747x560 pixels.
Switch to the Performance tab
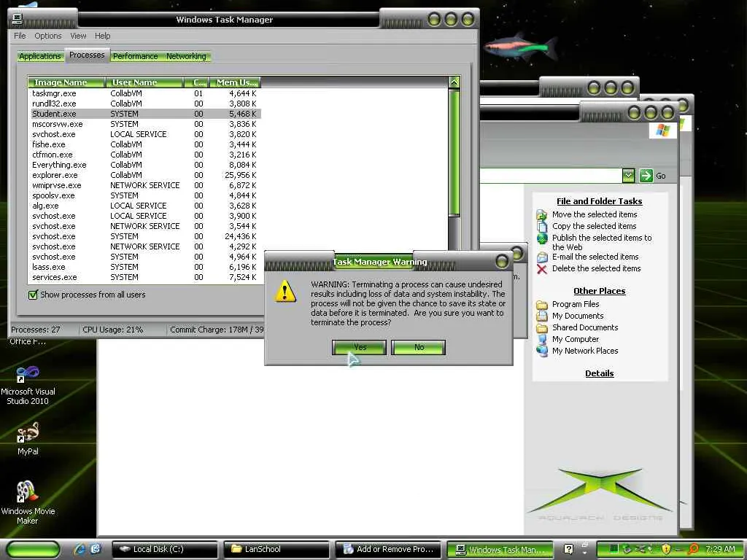(x=135, y=56)
